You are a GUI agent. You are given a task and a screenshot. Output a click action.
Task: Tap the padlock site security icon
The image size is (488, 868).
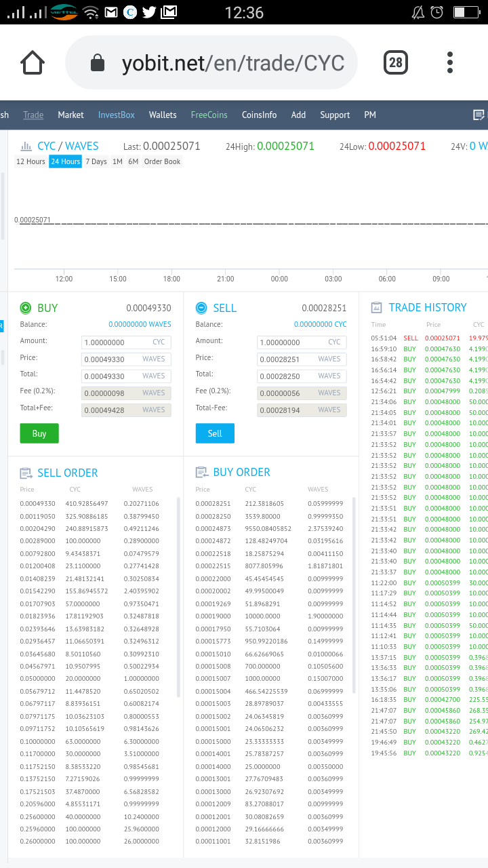coord(98,63)
